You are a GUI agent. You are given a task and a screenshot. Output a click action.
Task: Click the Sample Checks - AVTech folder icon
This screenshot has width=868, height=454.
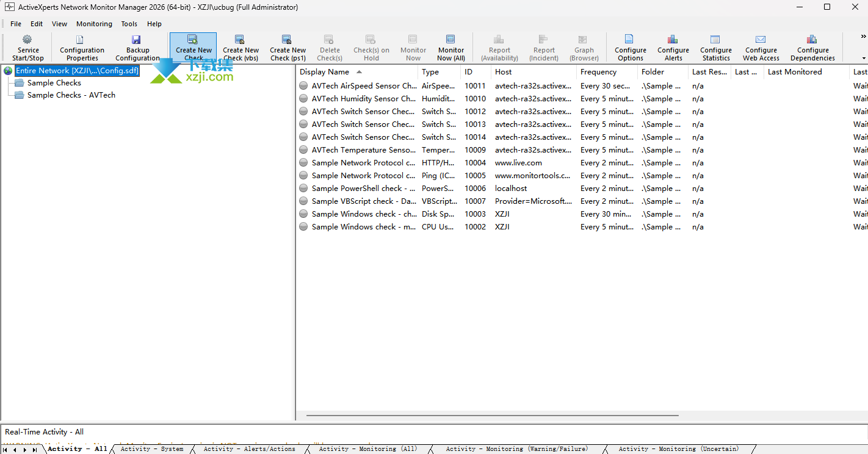(x=20, y=95)
